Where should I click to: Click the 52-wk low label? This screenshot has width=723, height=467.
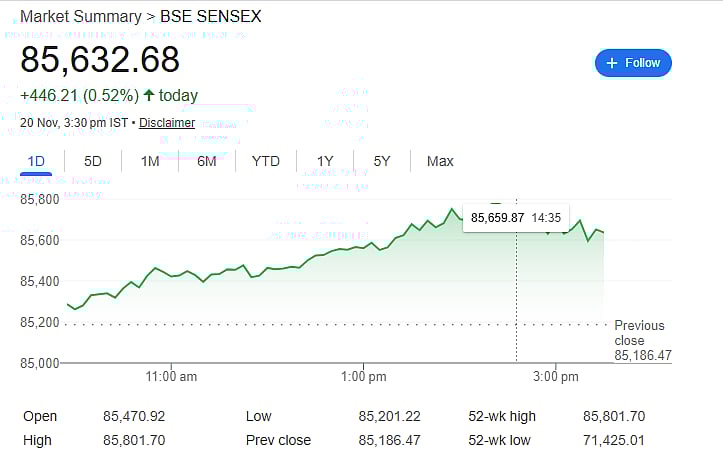tap(503, 440)
